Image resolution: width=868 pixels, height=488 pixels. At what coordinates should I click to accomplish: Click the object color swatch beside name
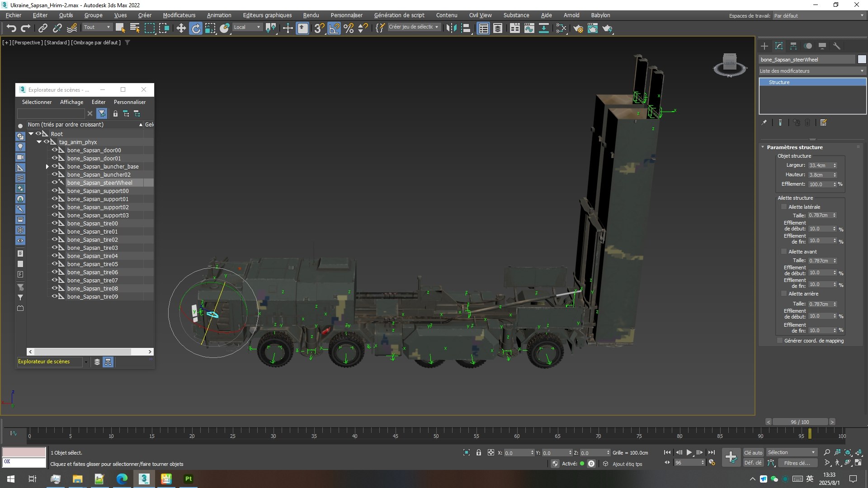click(x=862, y=60)
